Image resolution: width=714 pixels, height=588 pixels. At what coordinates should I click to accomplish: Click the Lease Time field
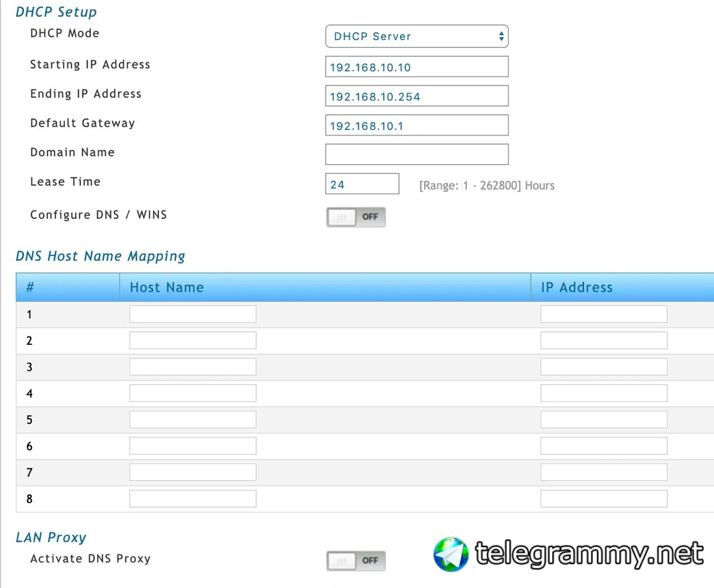362,184
